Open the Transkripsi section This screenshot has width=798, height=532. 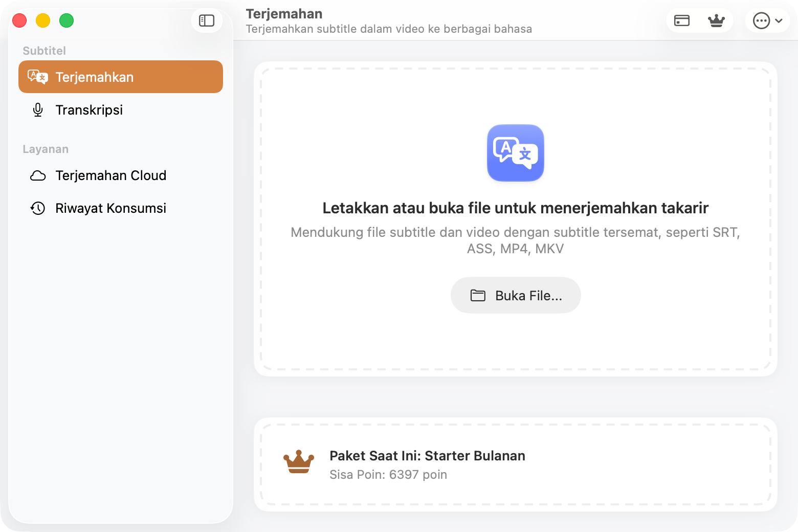tap(121, 109)
